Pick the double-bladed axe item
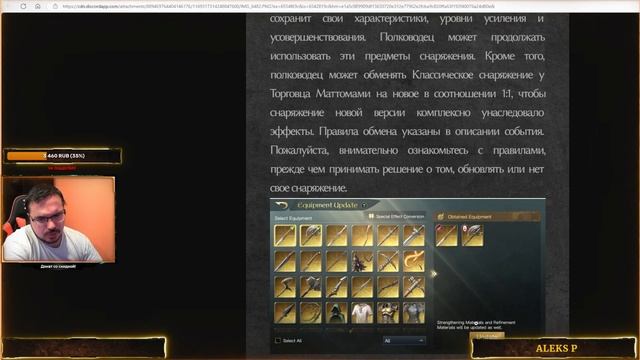 coord(311,287)
